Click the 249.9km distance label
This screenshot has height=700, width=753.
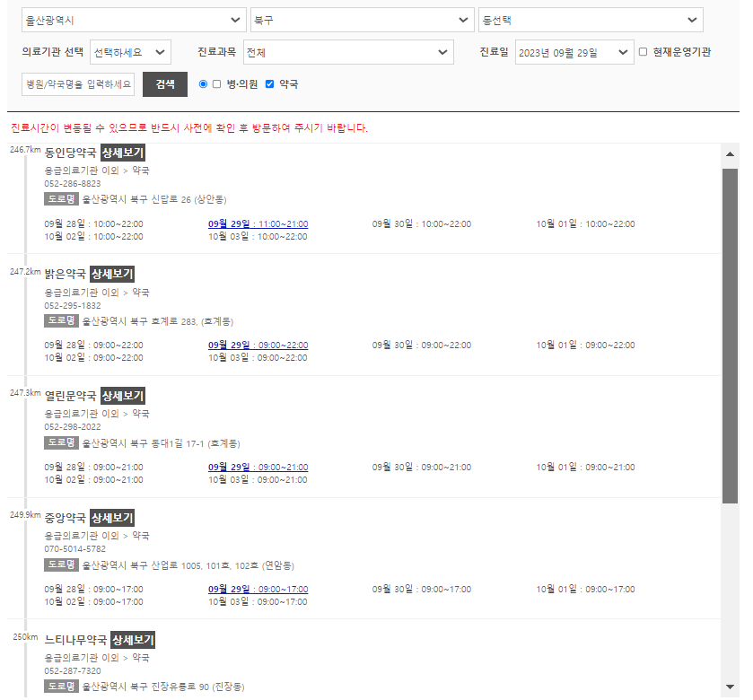[x=25, y=514]
